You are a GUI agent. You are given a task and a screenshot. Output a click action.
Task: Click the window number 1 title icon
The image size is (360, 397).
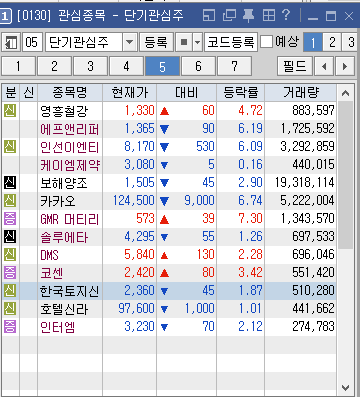click(5, 16)
